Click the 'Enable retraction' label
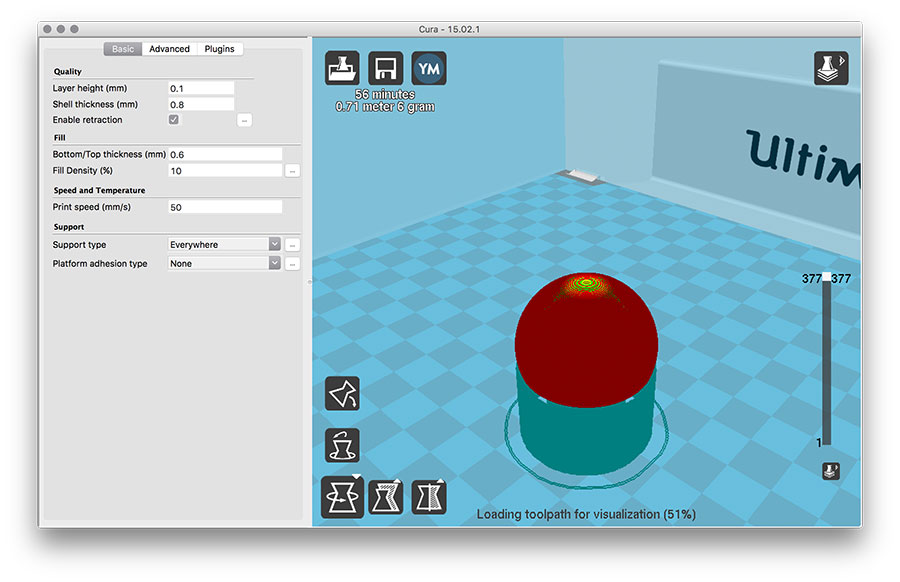 point(87,120)
